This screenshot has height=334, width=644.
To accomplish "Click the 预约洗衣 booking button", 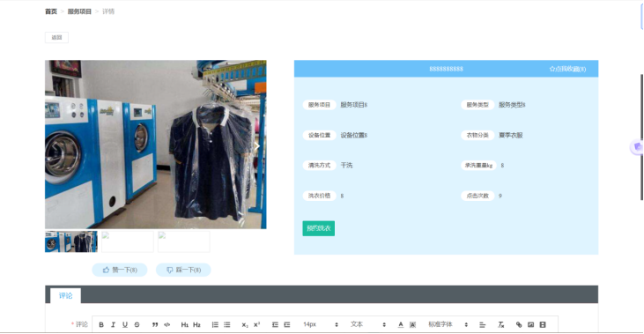I will [319, 228].
